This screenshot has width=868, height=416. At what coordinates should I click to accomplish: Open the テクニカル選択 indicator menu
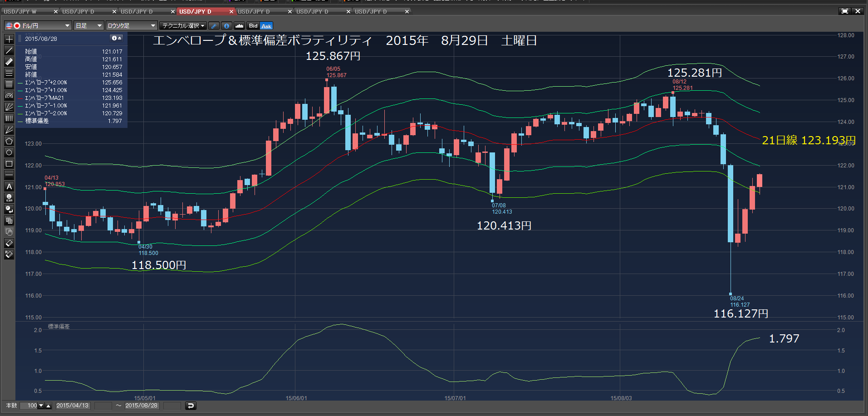[183, 26]
